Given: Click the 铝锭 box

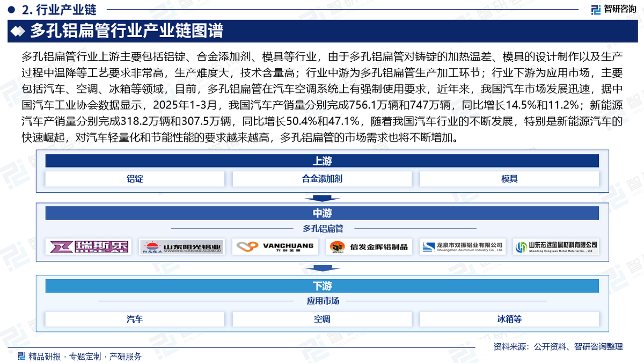Looking at the screenshot, I should click(135, 179).
